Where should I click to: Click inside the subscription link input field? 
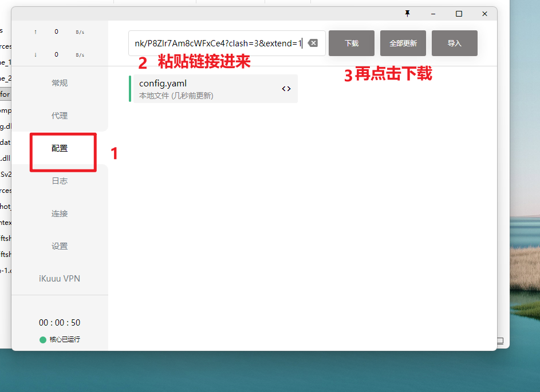[218, 42]
